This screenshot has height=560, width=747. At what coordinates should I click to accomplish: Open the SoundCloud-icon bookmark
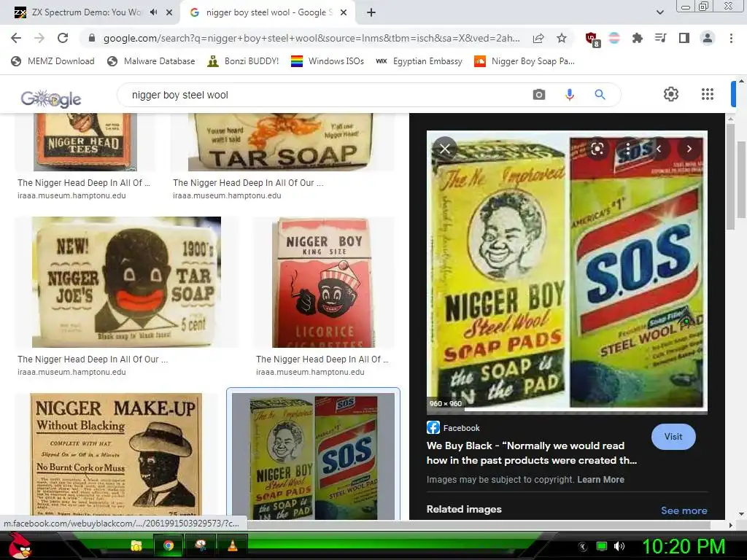click(525, 61)
